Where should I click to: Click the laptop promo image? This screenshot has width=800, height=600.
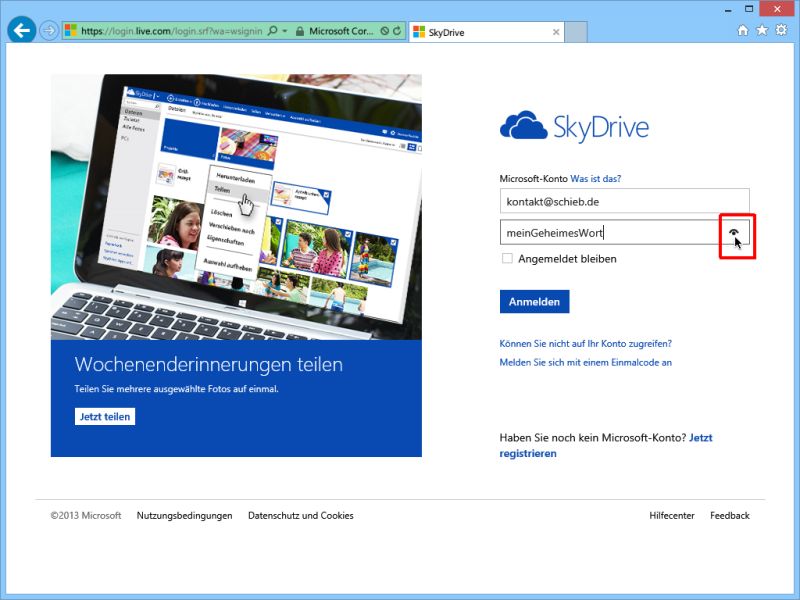tap(236, 207)
